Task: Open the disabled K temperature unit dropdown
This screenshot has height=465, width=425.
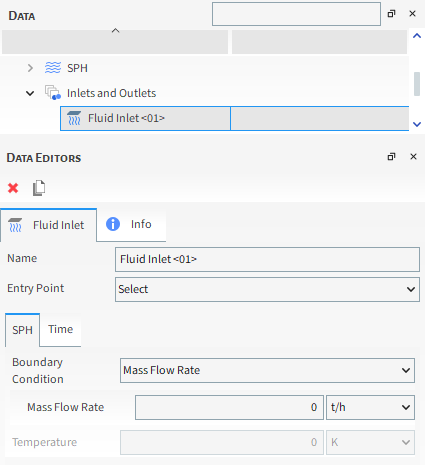Action: pos(370,442)
